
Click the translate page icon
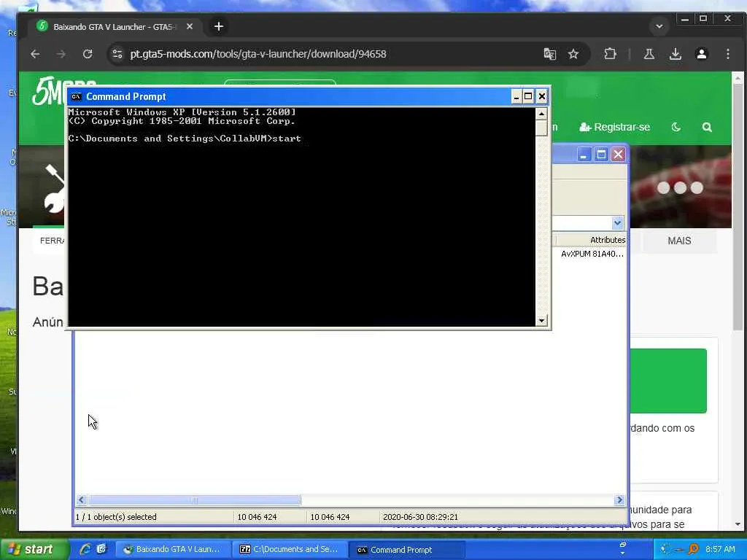pos(550,54)
